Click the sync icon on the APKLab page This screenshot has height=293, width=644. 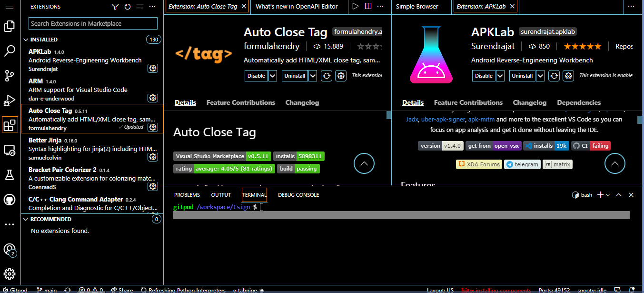pos(554,76)
